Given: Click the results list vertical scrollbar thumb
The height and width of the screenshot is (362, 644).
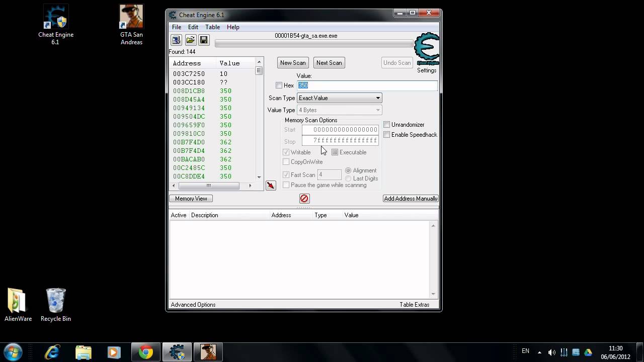Looking at the screenshot, I should [x=259, y=71].
